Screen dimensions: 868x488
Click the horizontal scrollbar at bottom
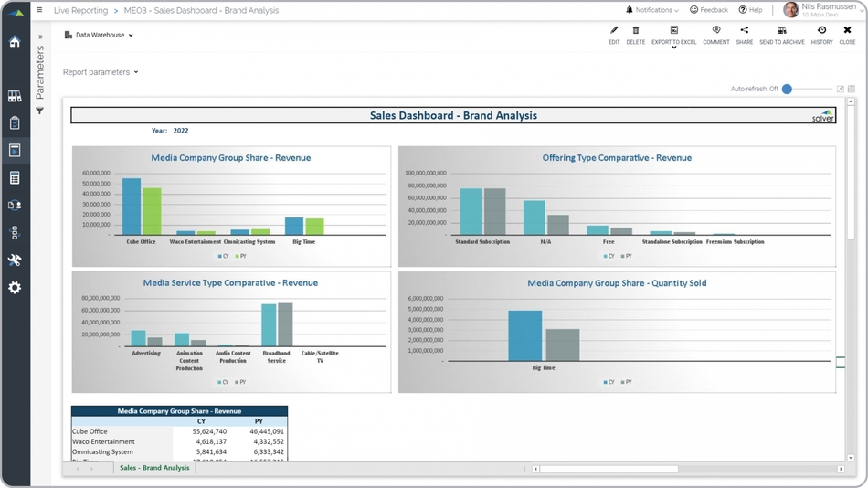[x=609, y=469]
